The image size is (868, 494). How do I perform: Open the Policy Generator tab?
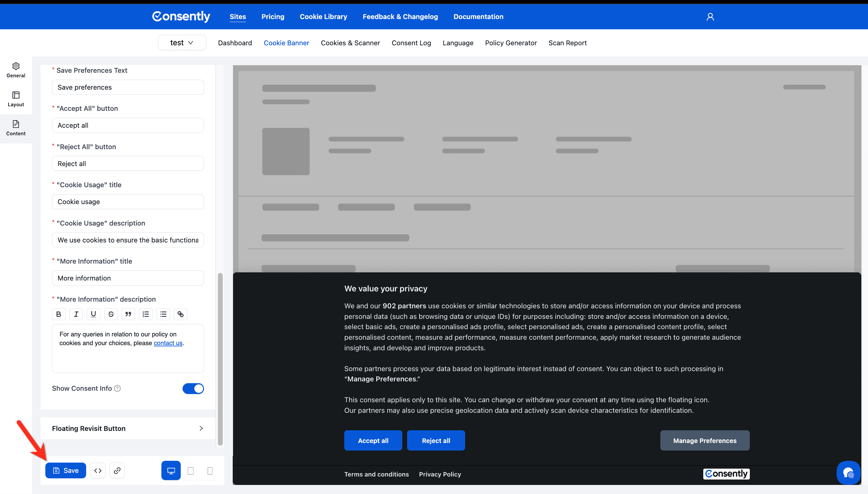(x=511, y=43)
